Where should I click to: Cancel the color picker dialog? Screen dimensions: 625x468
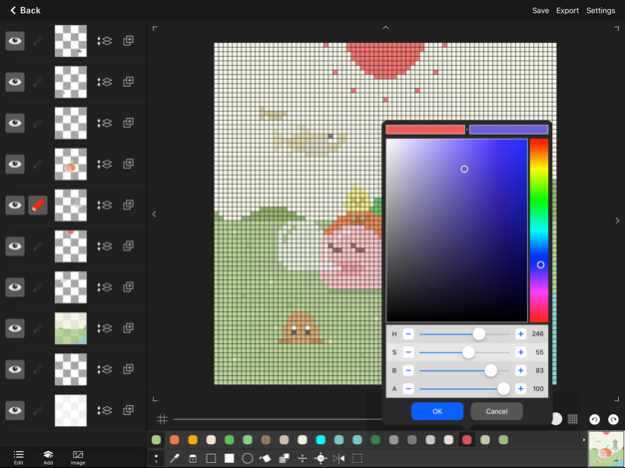click(496, 411)
